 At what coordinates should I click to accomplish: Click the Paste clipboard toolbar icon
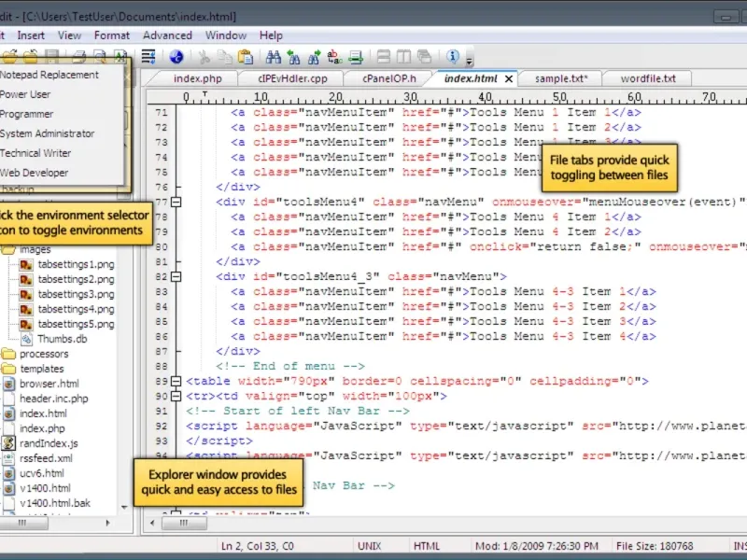pyautogui.click(x=246, y=57)
